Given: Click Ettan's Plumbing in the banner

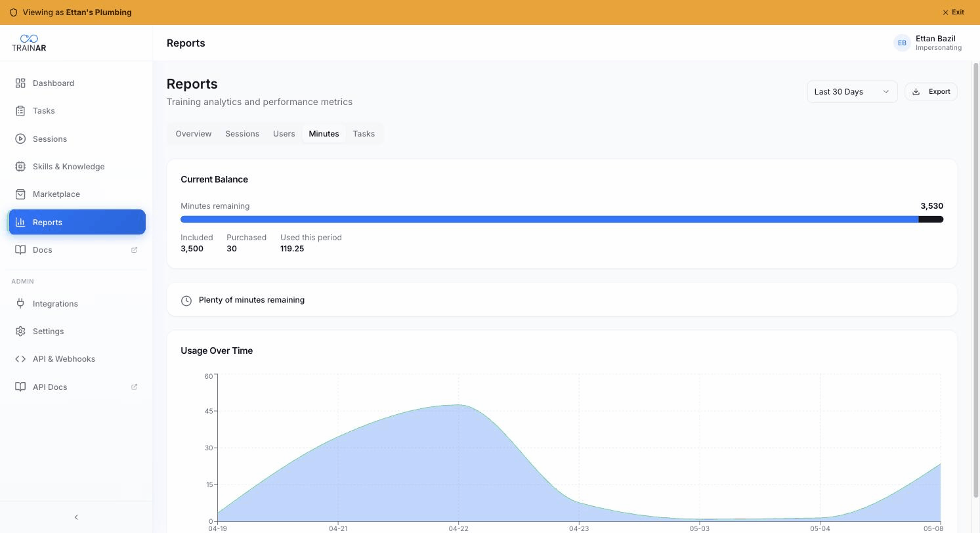Looking at the screenshot, I should click(98, 12).
